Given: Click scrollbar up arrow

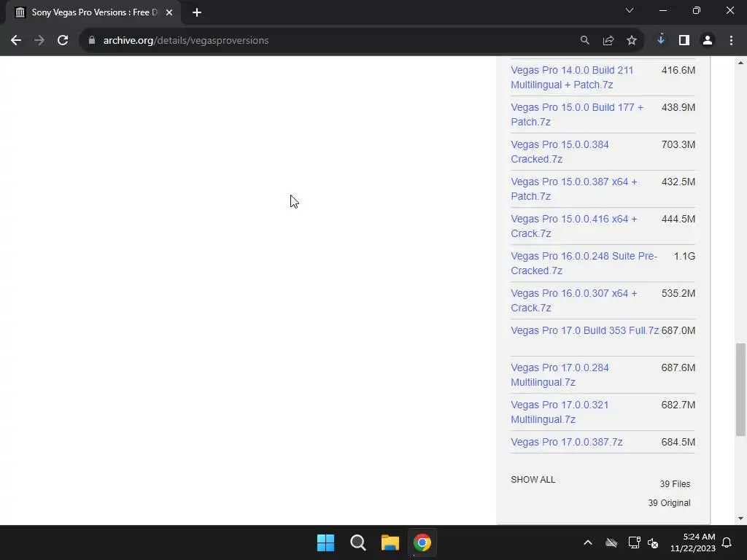Looking at the screenshot, I should (x=740, y=63).
